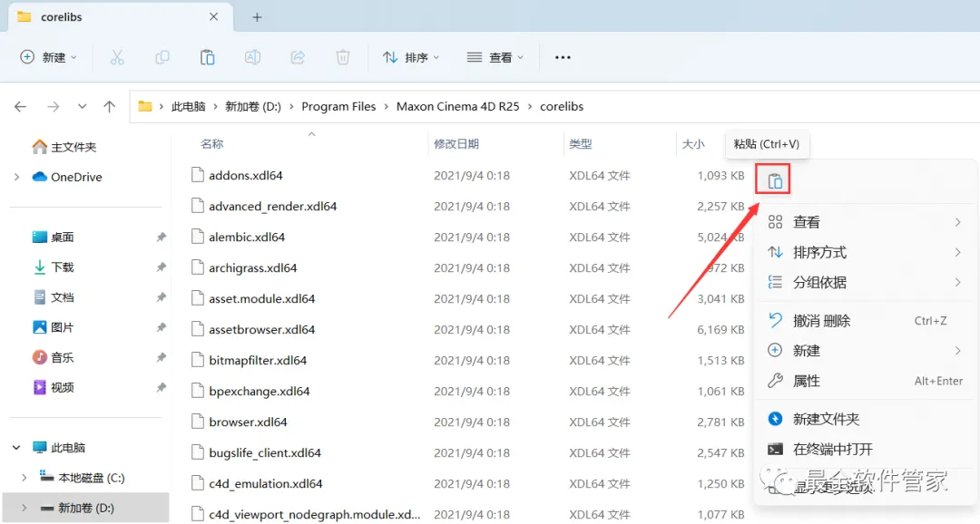Click the Paste clipboard icon in toolbar
The width and height of the screenshot is (980, 524).
point(208,57)
